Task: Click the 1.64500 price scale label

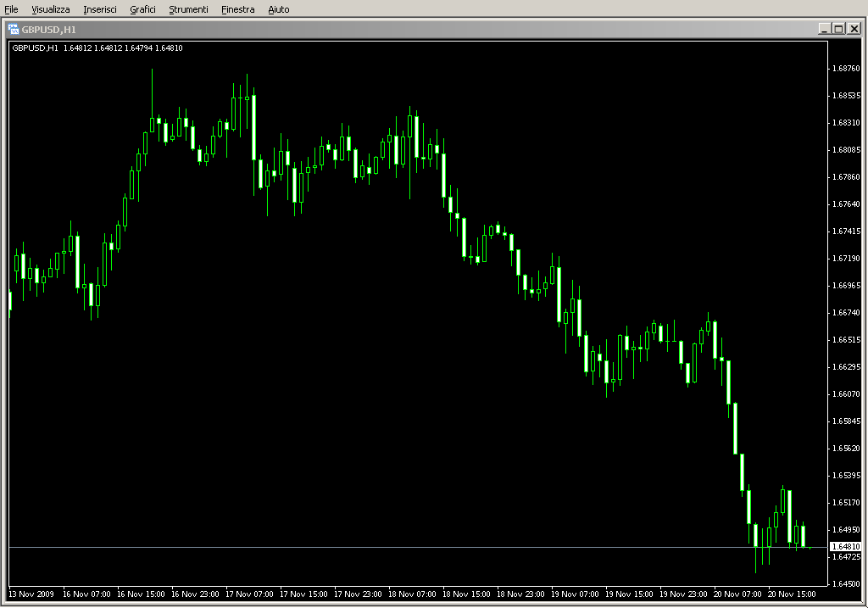Action: click(x=847, y=584)
